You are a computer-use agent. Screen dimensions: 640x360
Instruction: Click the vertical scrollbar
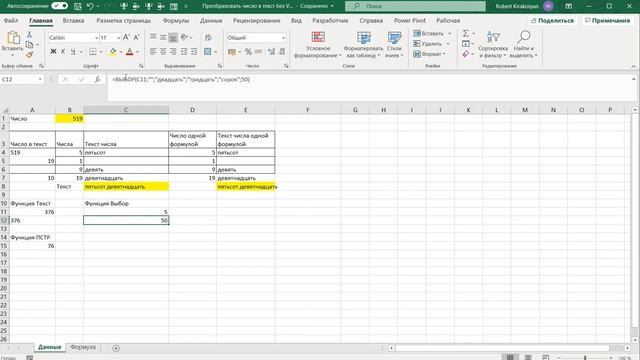[x=635, y=224]
